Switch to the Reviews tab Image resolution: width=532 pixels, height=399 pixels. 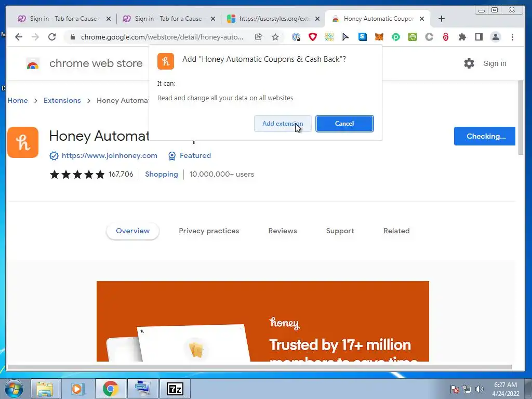pos(283,231)
